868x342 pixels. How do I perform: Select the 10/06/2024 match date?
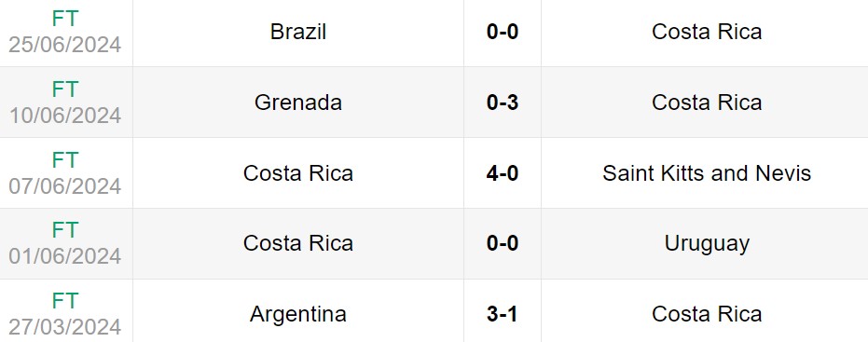coord(64,116)
